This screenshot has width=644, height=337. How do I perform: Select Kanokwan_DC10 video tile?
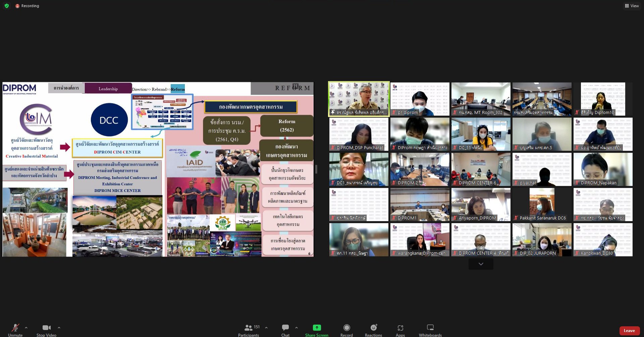(x=603, y=240)
